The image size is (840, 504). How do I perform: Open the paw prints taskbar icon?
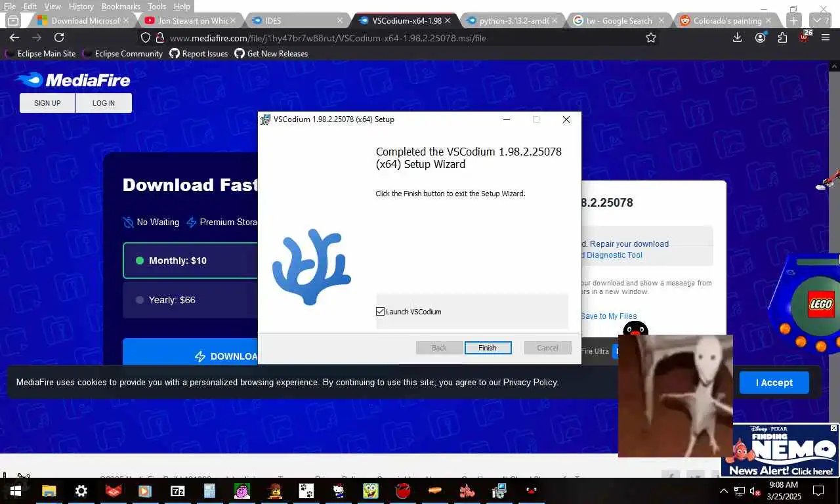coord(306,490)
